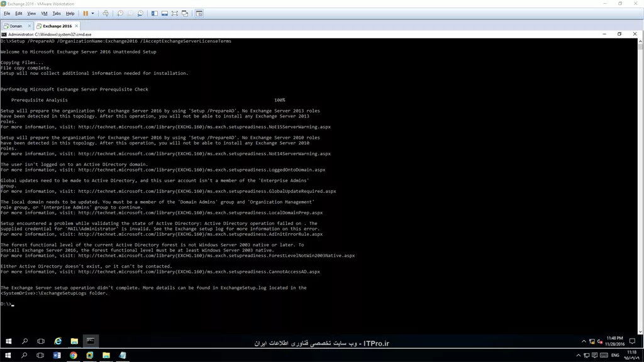Open the host touch keyboard icon

pyautogui.click(x=604, y=356)
